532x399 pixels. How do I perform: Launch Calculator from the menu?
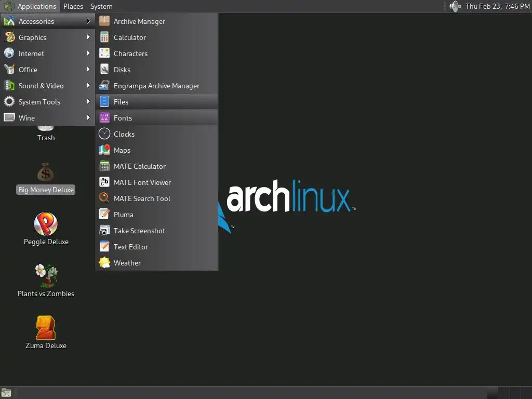156,37
